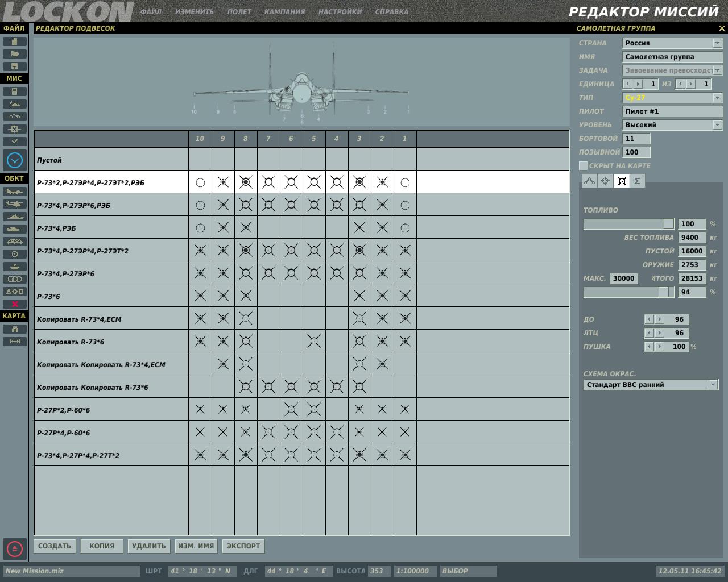Click the save mission floppy icon
The image size is (728, 582).
coord(15,66)
